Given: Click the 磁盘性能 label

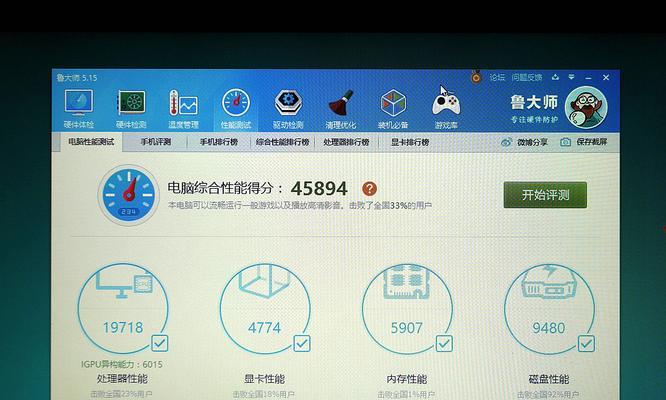Looking at the screenshot, I should [549, 379].
